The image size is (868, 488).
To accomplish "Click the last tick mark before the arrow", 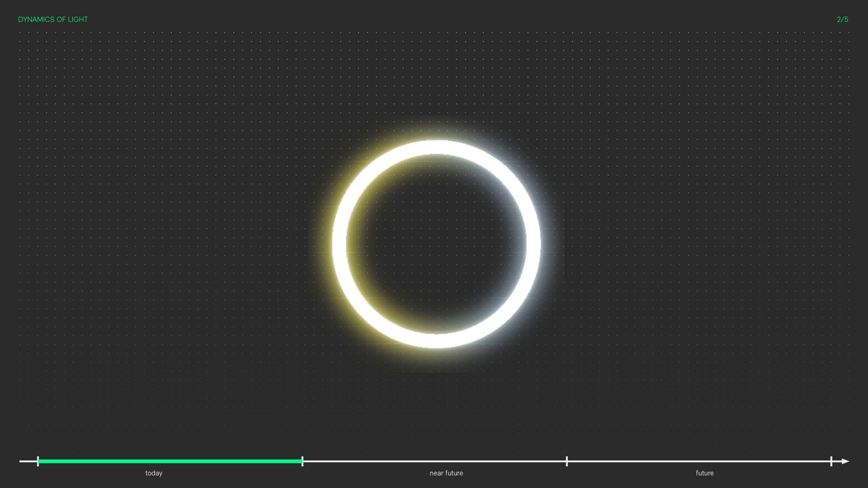I will point(831,461).
